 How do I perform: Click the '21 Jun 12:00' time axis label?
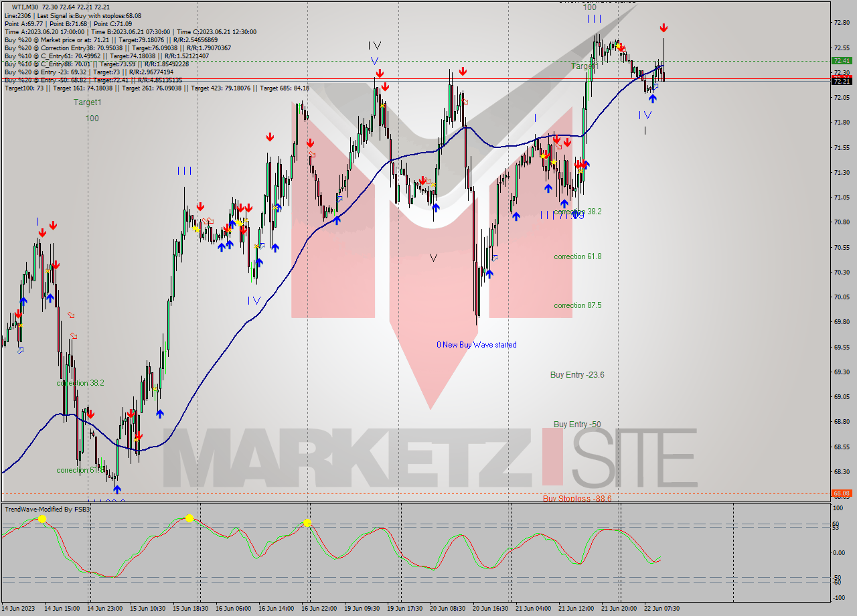point(576,609)
